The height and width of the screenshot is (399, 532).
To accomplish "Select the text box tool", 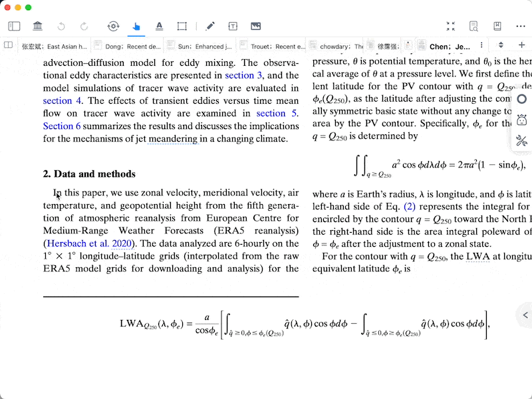I will coord(233,26).
